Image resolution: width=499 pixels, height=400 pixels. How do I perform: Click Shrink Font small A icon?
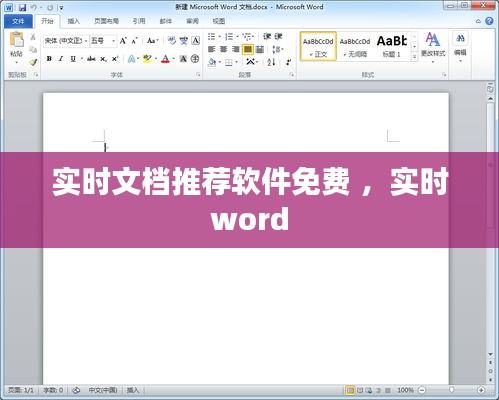(x=134, y=41)
